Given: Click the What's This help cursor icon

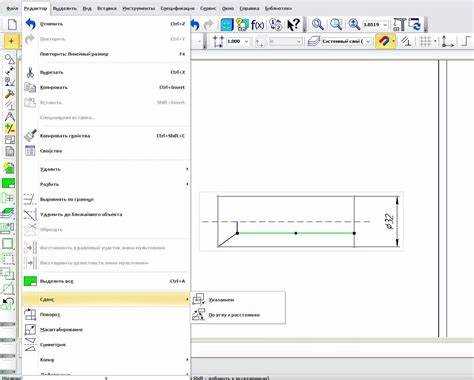Looking at the screenshot, I should pyautogui.click(x=293, y=25).
